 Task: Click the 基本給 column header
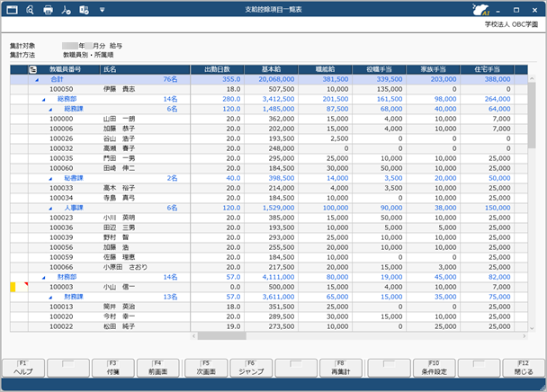point(267,69)
